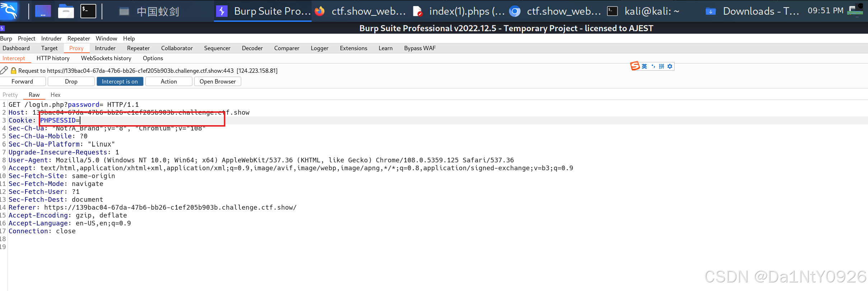The image size is (868, 291).
Task: Switch to the Dashboard tab
Action: (x=16, y=48)
